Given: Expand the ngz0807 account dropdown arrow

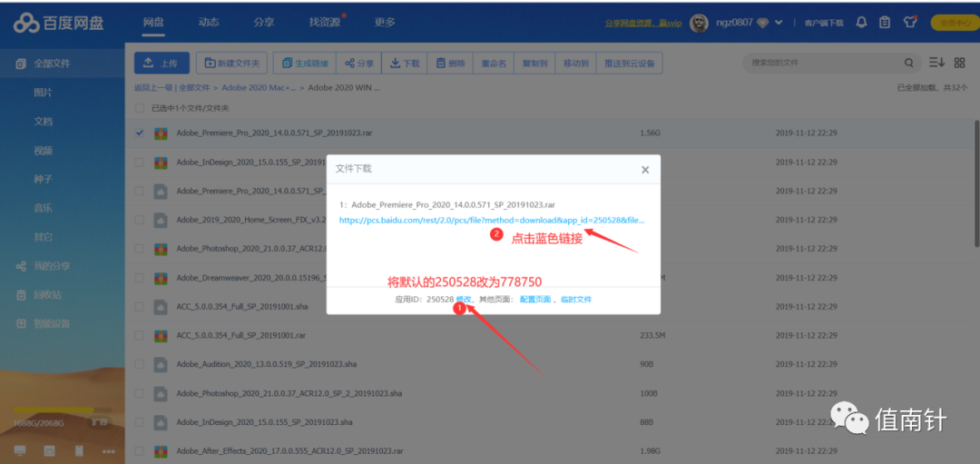Looking at the screenshot, I should 779,23.
